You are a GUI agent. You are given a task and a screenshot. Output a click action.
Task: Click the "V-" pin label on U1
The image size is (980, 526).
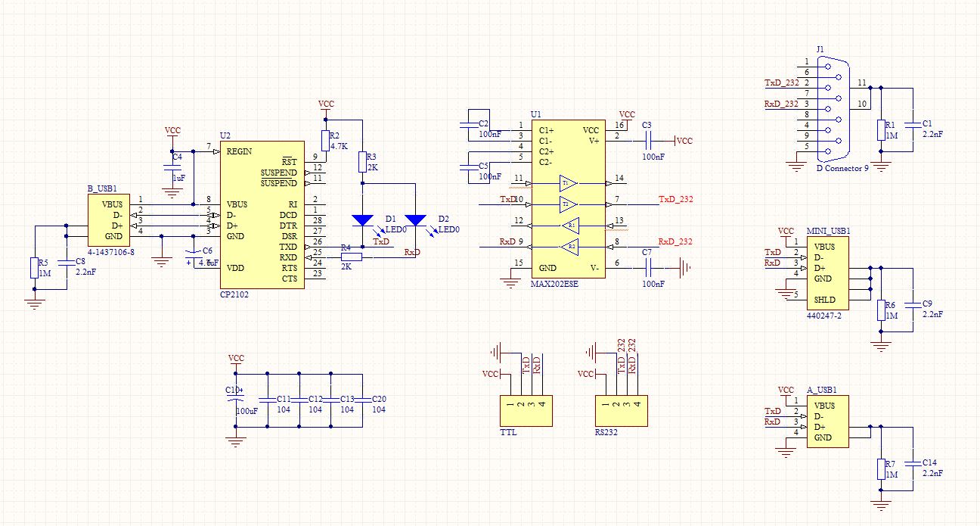[x=595, y=268]
